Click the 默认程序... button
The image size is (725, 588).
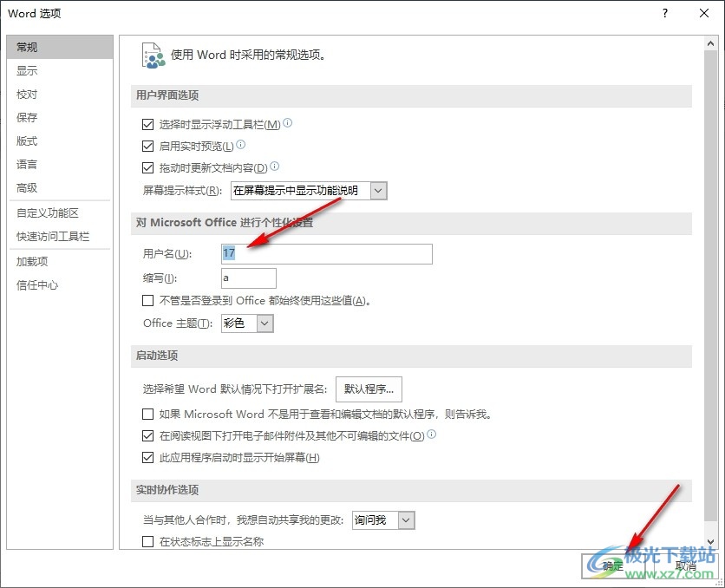369,389
